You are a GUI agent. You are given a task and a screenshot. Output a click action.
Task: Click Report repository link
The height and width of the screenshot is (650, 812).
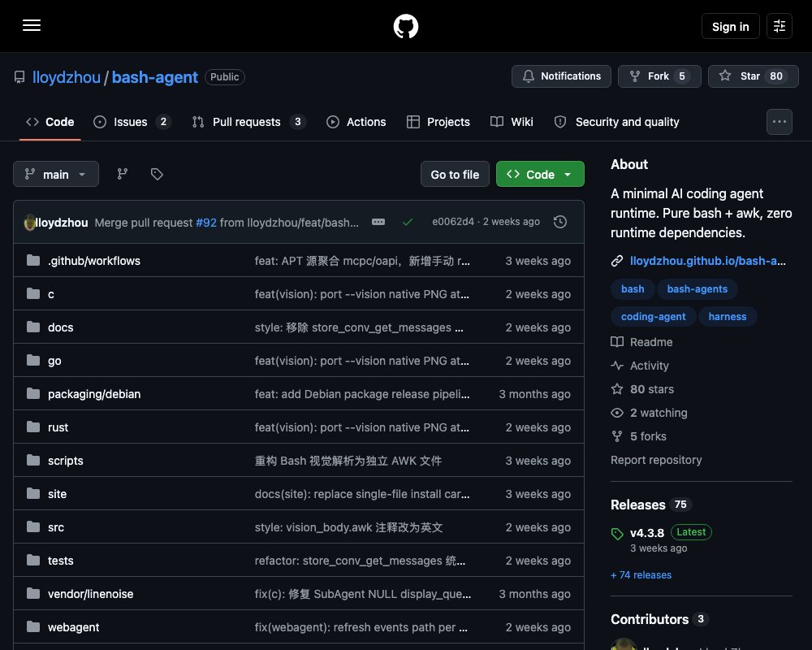[656, 460]
